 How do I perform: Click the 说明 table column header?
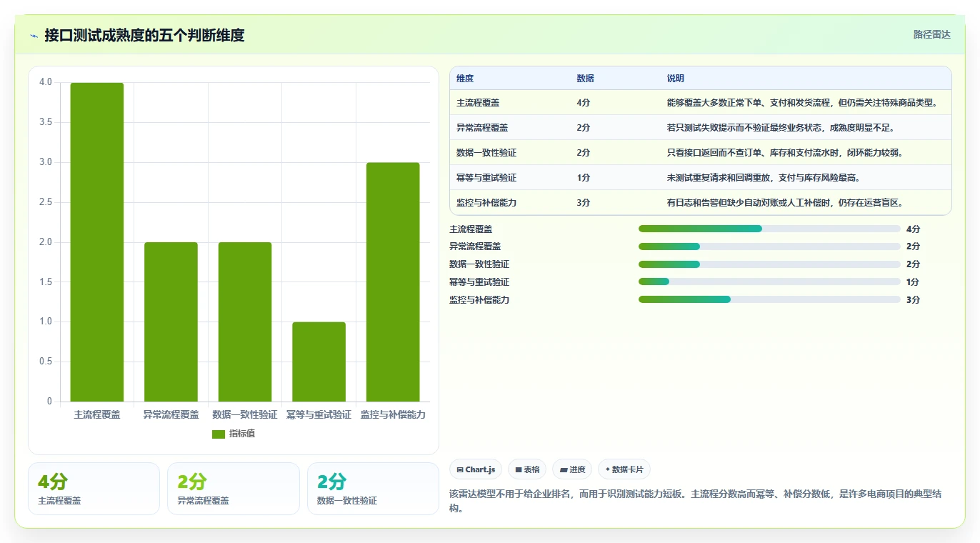pos(676,79)
